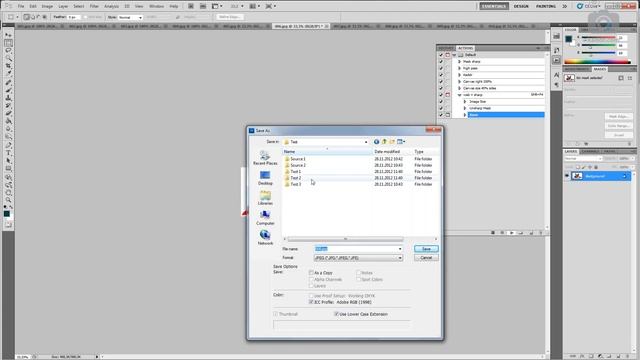This screenshot has width=640, height=360.
Task: Open the Style dropdown in options bar
Action: 131,17
